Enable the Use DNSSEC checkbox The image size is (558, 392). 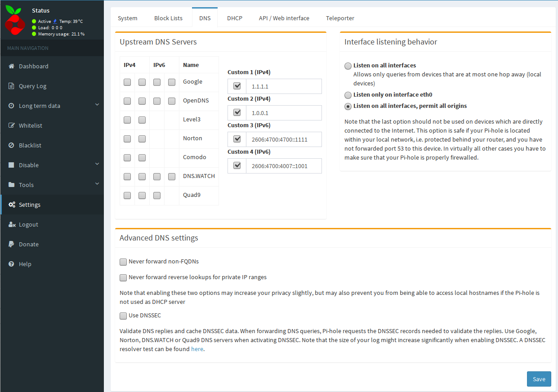[x=123, y=316]
